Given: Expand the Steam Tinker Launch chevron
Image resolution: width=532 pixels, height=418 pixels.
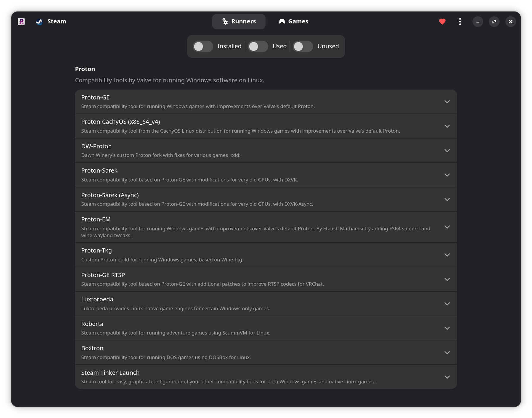Looking at the screenshot, I should pyautogui.click(x=447, y=377).
